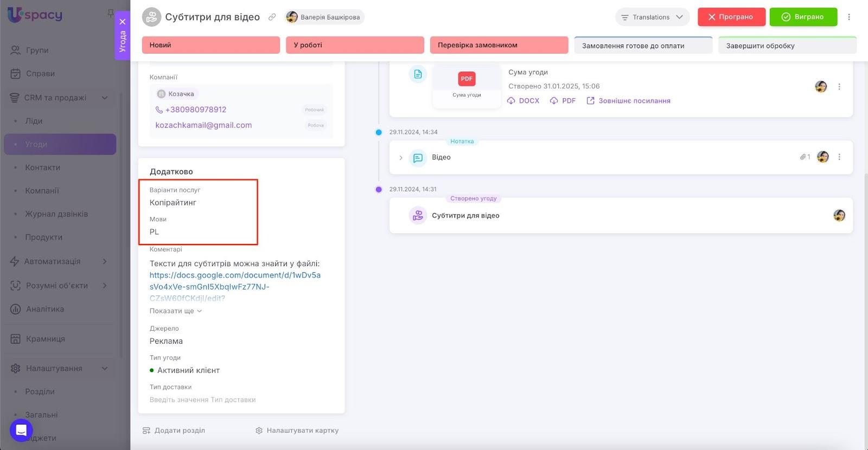Click the timeline marker 29.11.2024, 14:34
Image resolution: width=868 pixels, height=450 pixels.
tap(379, 132)
